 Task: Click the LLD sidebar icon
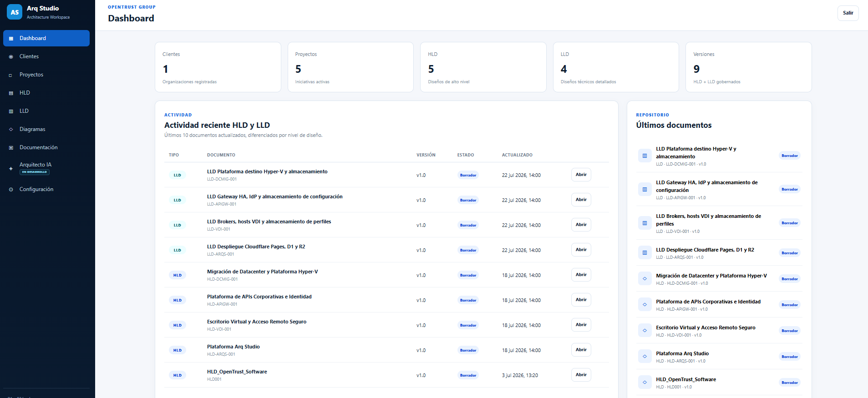[11, 111]
